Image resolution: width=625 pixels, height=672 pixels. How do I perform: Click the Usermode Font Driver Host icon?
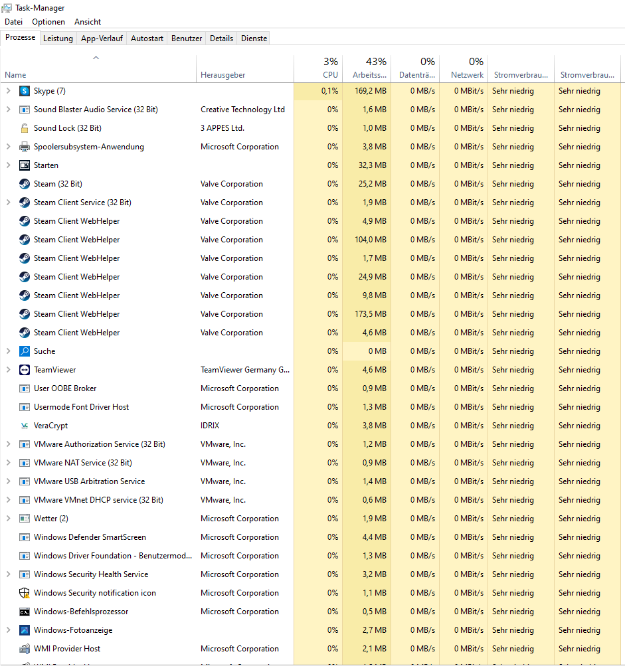point(25,407)
